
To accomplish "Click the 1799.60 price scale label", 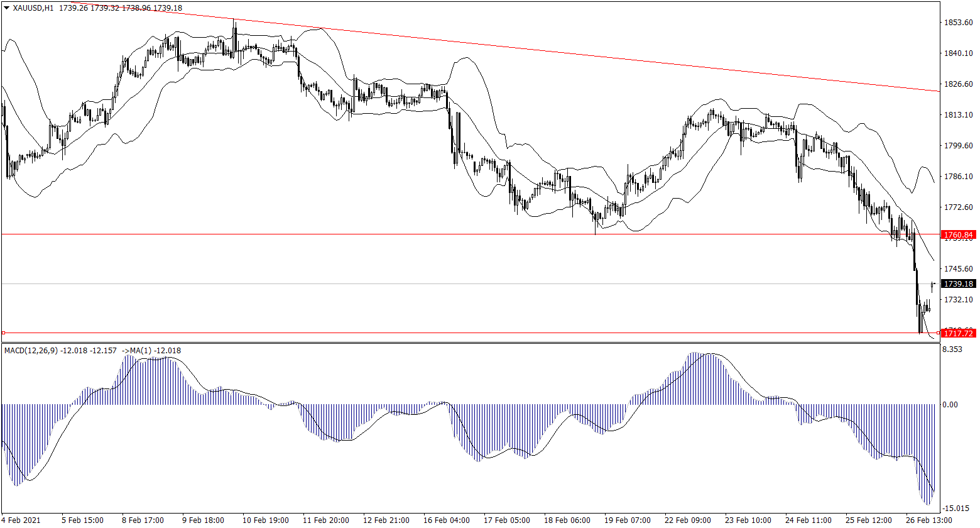I will [x=959, y=146].
